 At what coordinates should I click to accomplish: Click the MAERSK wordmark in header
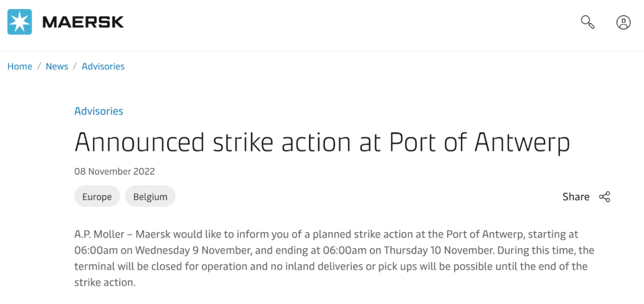pos(83,23)
